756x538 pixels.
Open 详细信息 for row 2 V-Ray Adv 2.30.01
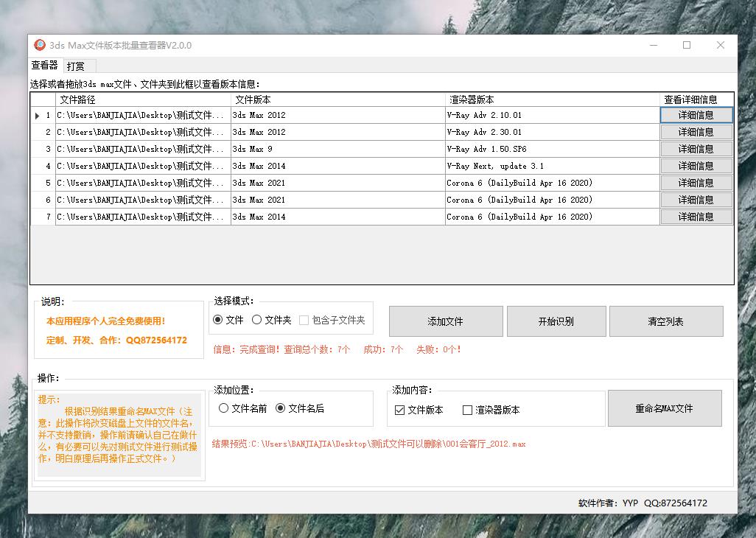(696, 132)
